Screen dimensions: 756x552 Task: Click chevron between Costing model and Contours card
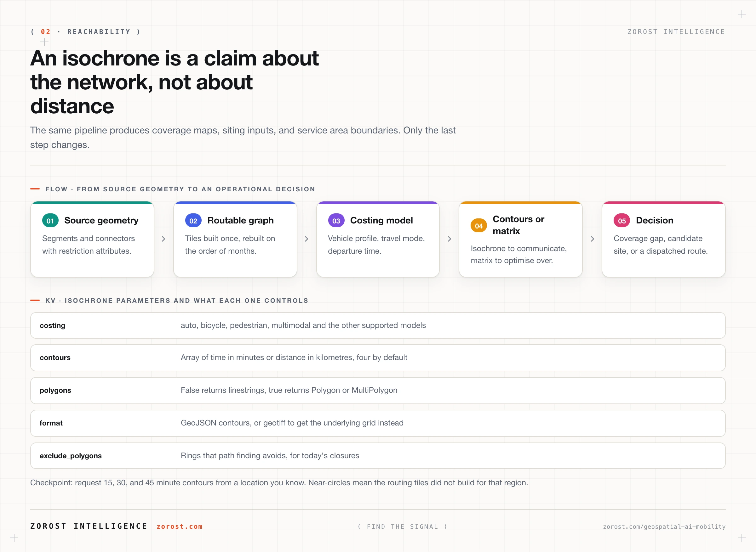point(450,239)
